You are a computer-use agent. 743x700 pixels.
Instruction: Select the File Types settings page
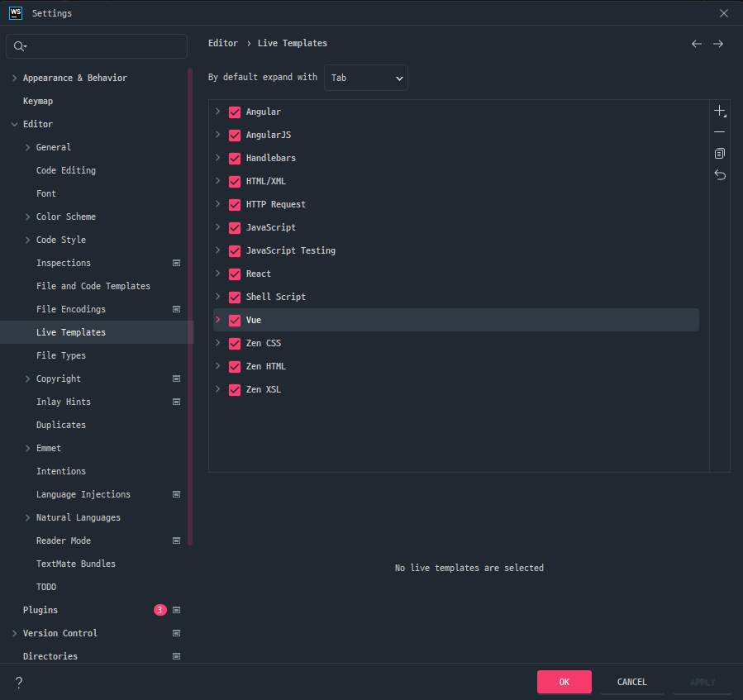(x=61, y=355)
